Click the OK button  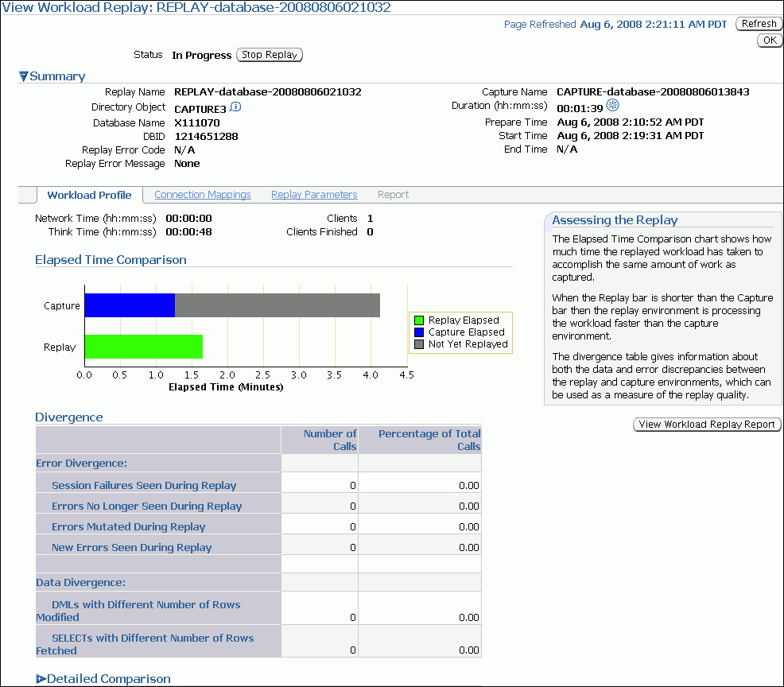(770, 41)
